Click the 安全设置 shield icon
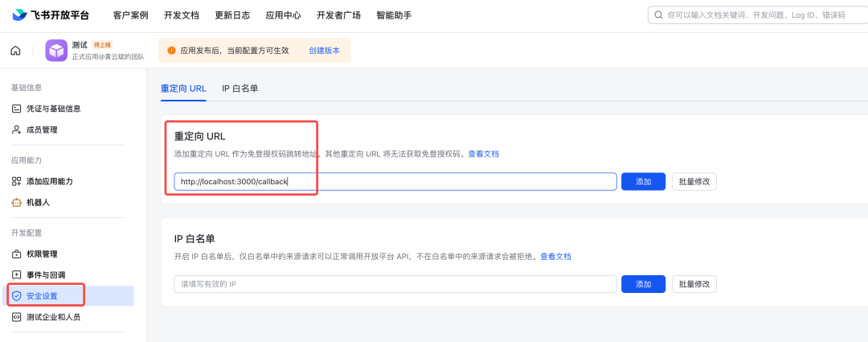 17,296
